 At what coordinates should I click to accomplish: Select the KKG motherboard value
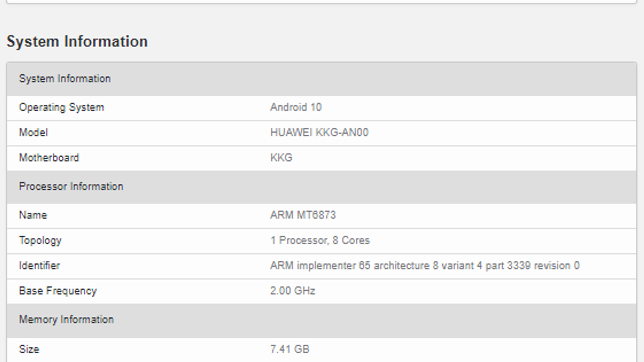pyautogui.click(x=281, y=158)
